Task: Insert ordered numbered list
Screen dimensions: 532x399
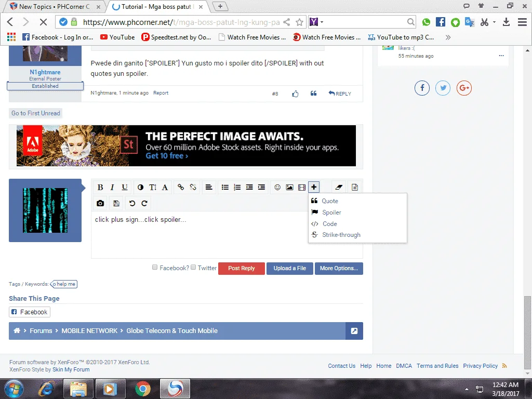Action: [237, 187]
